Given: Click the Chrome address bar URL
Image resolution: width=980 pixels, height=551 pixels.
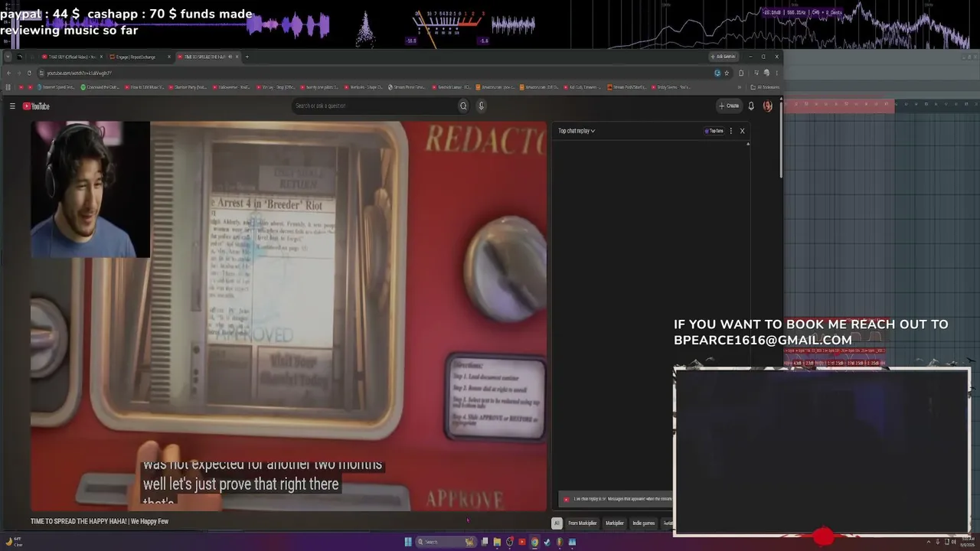Looking at the screenshot, I should [80, 73].
